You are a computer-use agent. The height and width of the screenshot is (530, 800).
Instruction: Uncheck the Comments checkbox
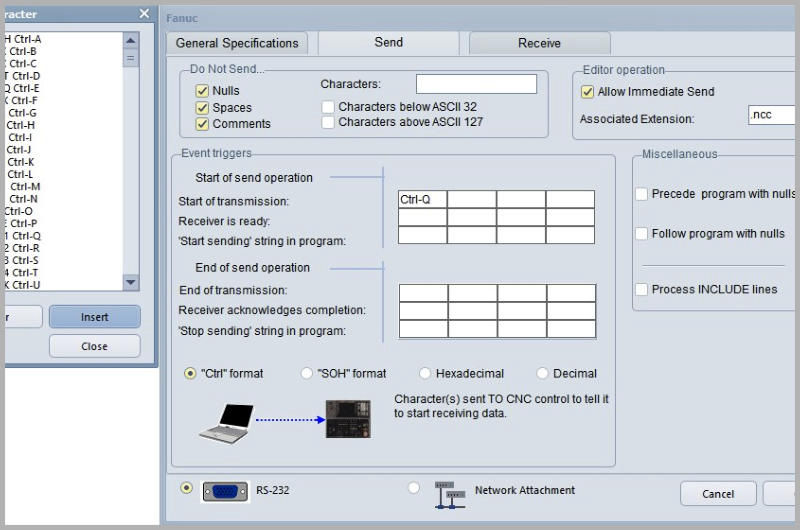pyautogui.click(x=202, y=124)
